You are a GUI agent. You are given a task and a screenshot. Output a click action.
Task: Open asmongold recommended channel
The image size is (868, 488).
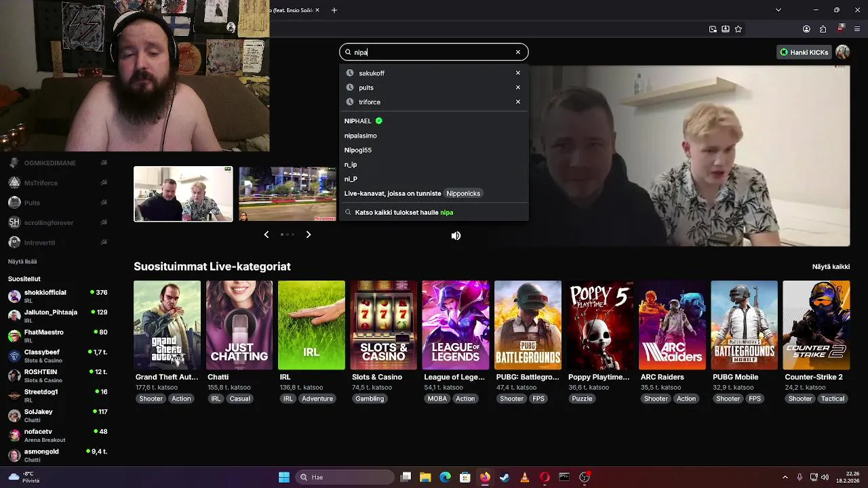58,455
